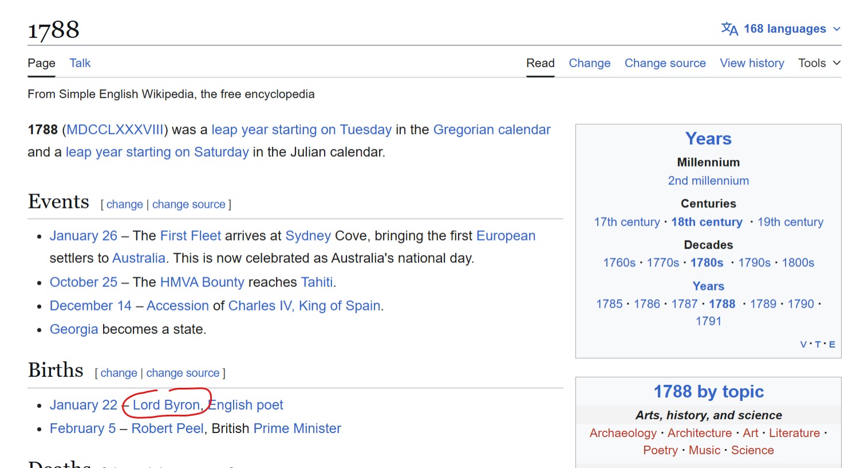Open the Music topic link
868x468 pixels.
tap(705, 450)
